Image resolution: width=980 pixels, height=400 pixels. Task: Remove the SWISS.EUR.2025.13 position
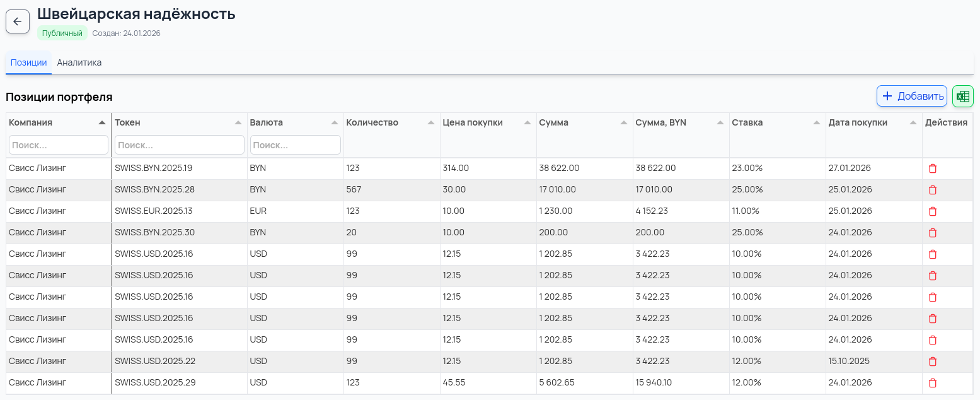[x=933, y=211]
